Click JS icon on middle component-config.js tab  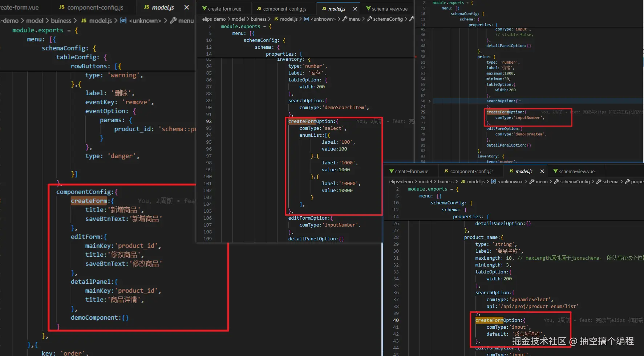pos(259,9)
